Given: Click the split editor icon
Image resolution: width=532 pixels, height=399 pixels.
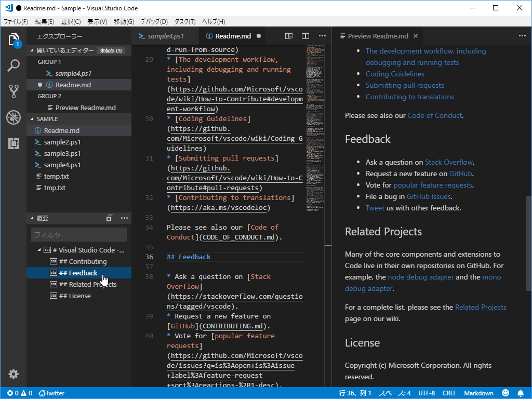Looking at the screenshot, I should (305, 36).
